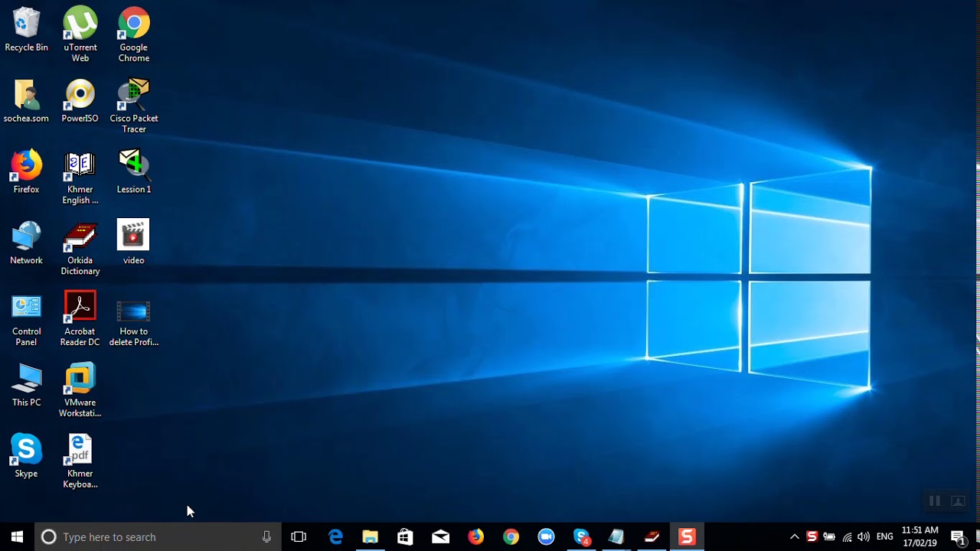
Task: Change the ENG input language
Action: (x=885, y=536)
